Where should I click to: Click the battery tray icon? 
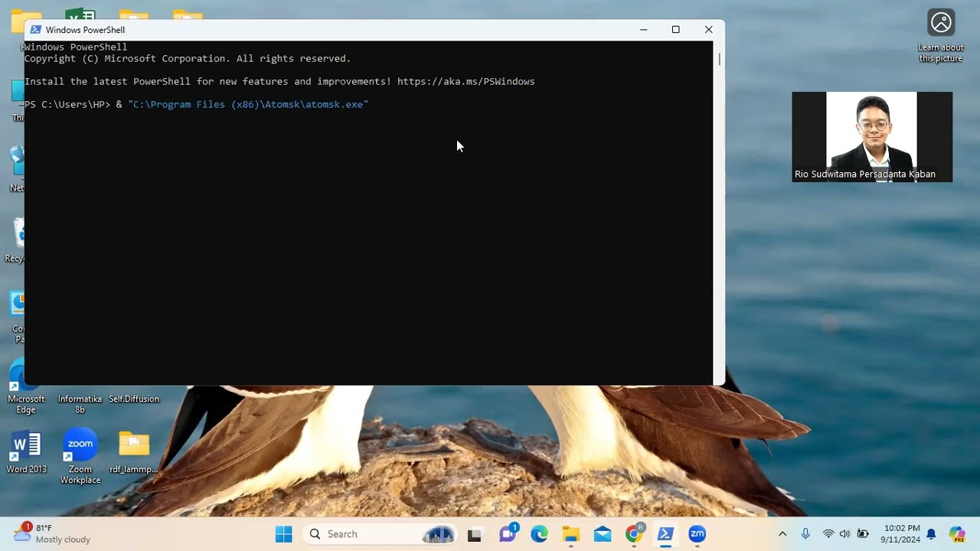863,534
